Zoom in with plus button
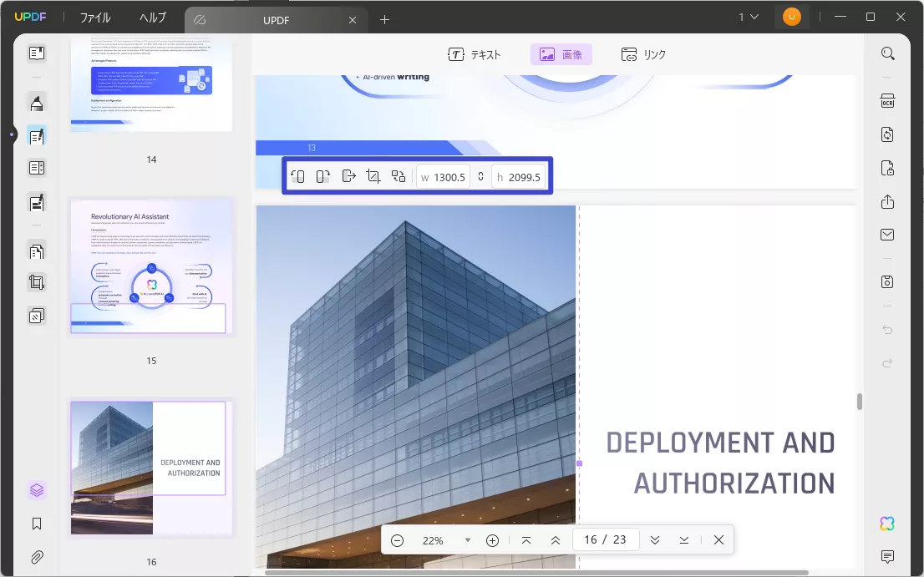 493,540
